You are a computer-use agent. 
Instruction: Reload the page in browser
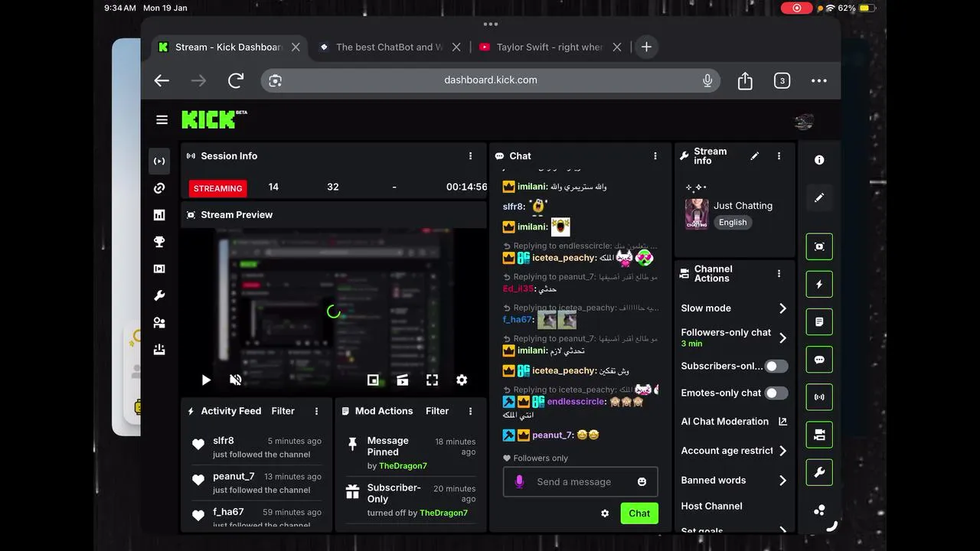click(236, 80)
